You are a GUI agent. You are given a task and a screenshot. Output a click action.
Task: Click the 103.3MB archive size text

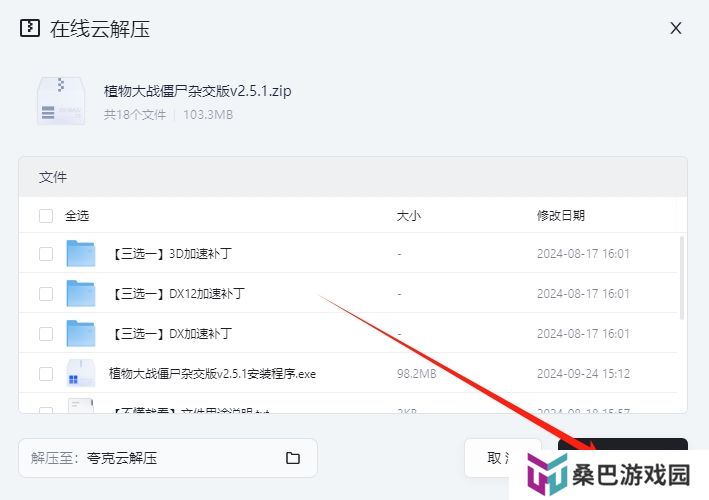pyautogui.click(x=208, y=114)
